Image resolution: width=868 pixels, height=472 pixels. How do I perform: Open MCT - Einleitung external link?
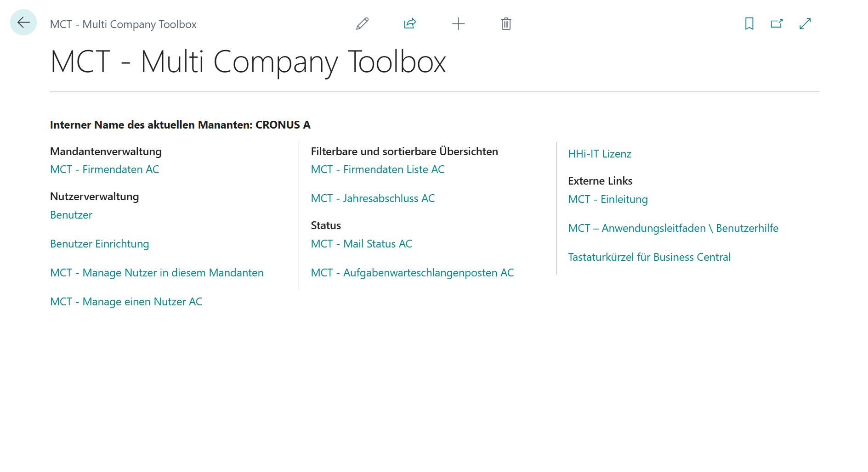[x=608, y=199]
